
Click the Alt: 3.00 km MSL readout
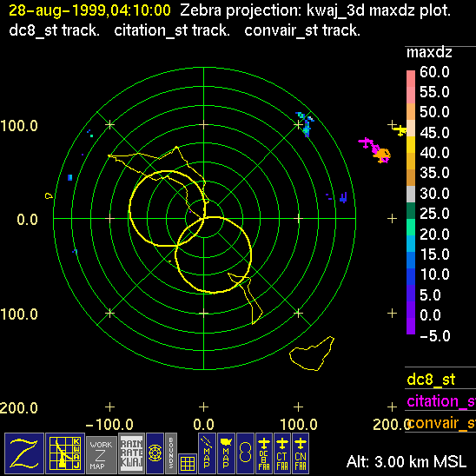tap(407, 462)
